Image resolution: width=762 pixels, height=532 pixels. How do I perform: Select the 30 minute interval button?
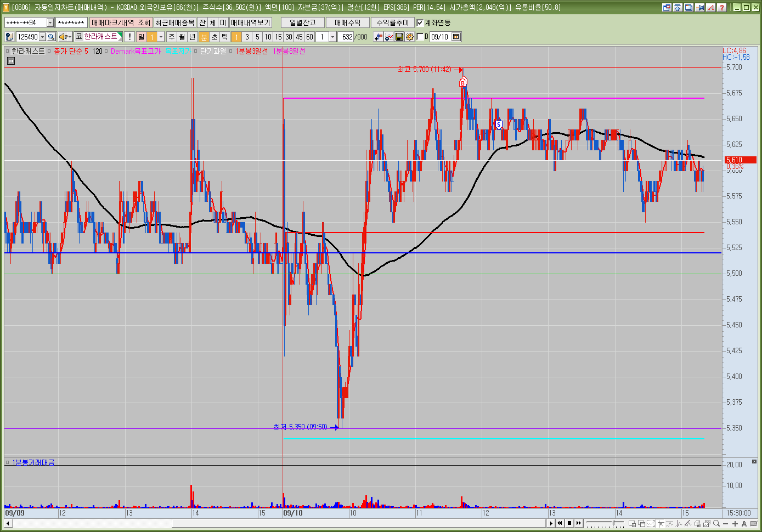coord(289,37)
